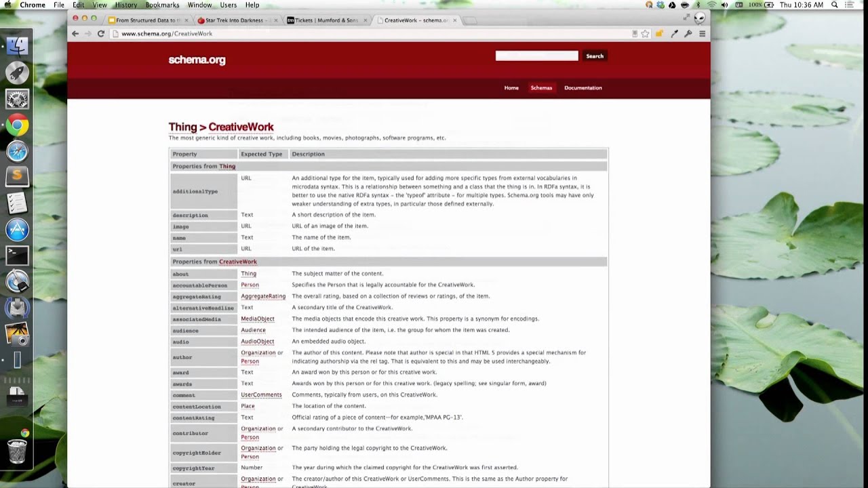Image resolution: width=868 pixels, height=488 pixels.
Task: Switch to Tickets Mumford & Sons tab
Action: coord(327,20)
